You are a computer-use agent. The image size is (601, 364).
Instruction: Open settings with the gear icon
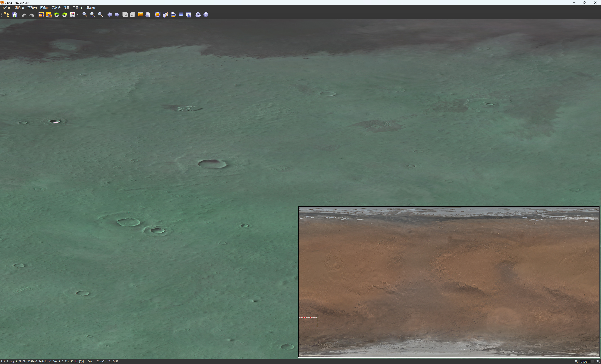[x=198, y=15]
